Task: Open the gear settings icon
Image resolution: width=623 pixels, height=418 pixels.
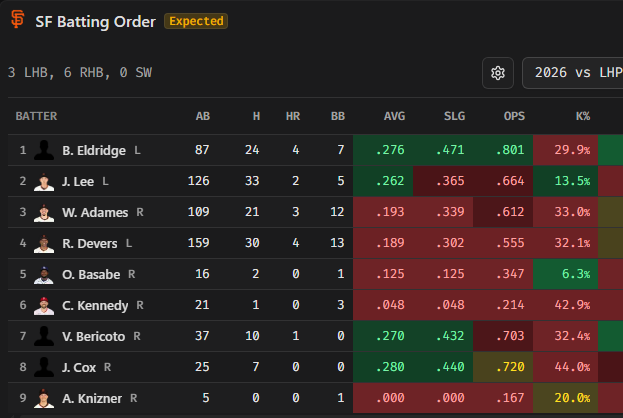Action: [497, 73]
